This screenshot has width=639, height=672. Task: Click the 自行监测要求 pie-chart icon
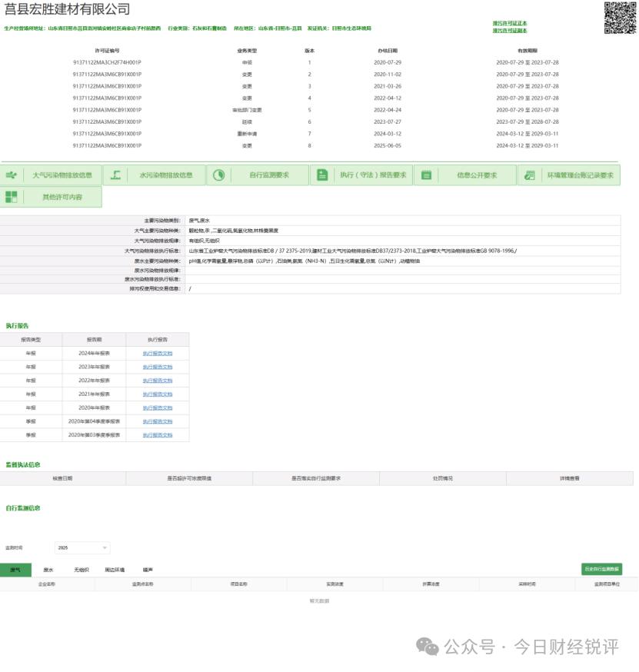[219, 175]
